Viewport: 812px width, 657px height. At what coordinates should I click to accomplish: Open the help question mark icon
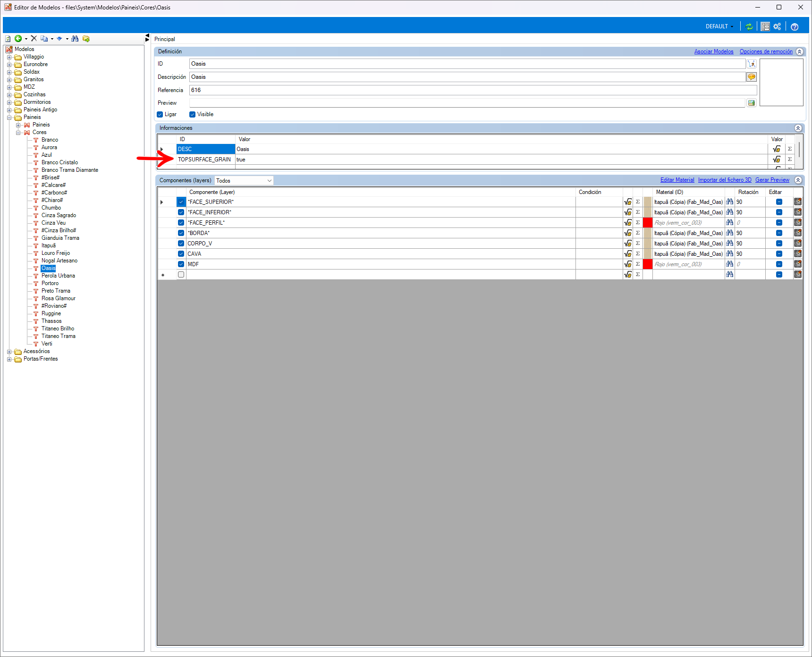795,27
